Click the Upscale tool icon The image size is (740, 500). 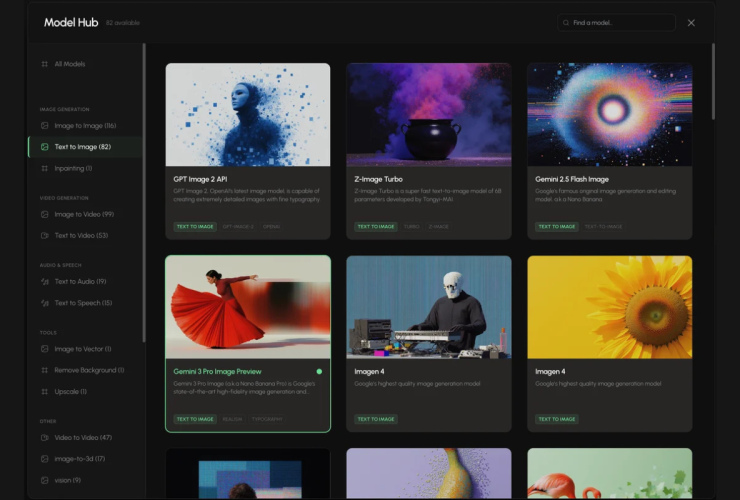tap(44, 391)
